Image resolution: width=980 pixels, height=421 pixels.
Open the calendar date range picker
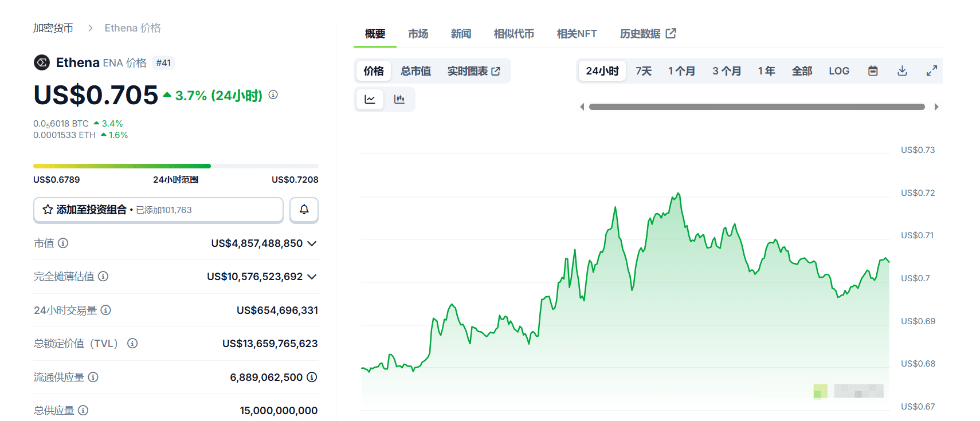click(x=873, y=71)
